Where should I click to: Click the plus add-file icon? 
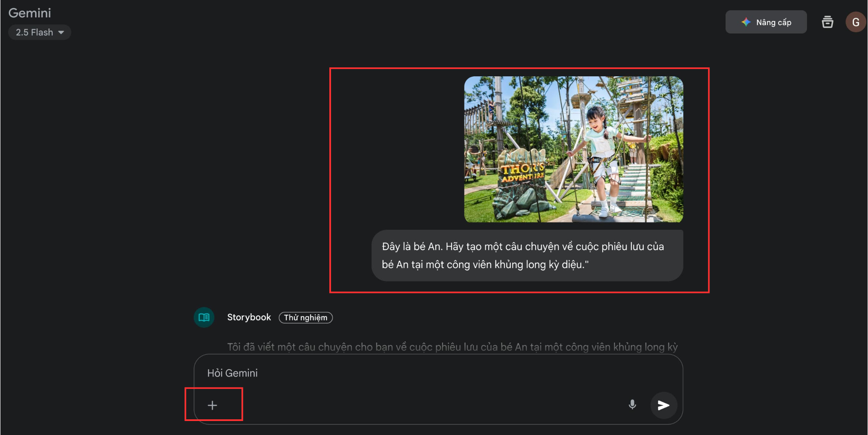click(212, 405)
